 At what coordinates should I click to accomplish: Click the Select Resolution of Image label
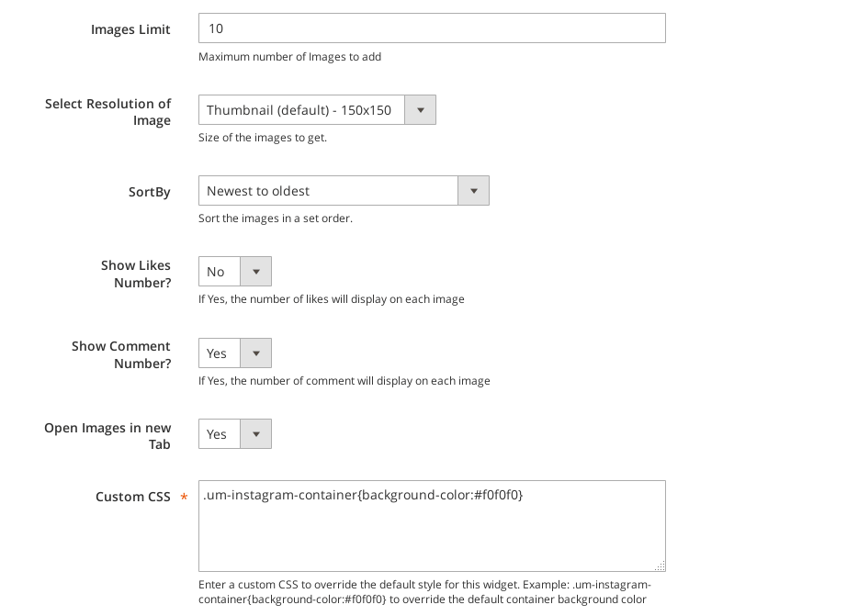pos(108,112)
